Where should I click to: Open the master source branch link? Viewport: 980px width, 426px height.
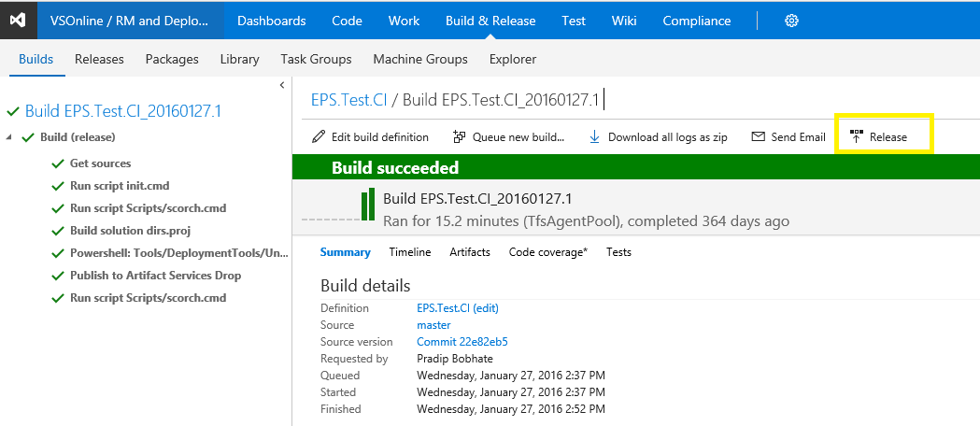[433, 325]
